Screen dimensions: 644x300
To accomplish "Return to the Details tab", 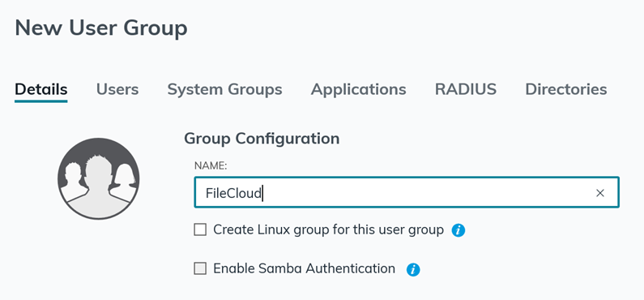I will (41, 89).
